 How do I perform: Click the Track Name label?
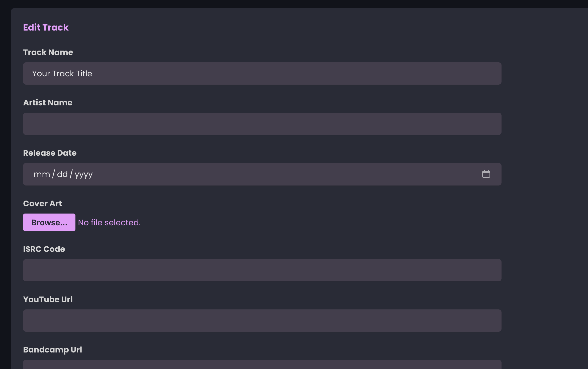48,52
